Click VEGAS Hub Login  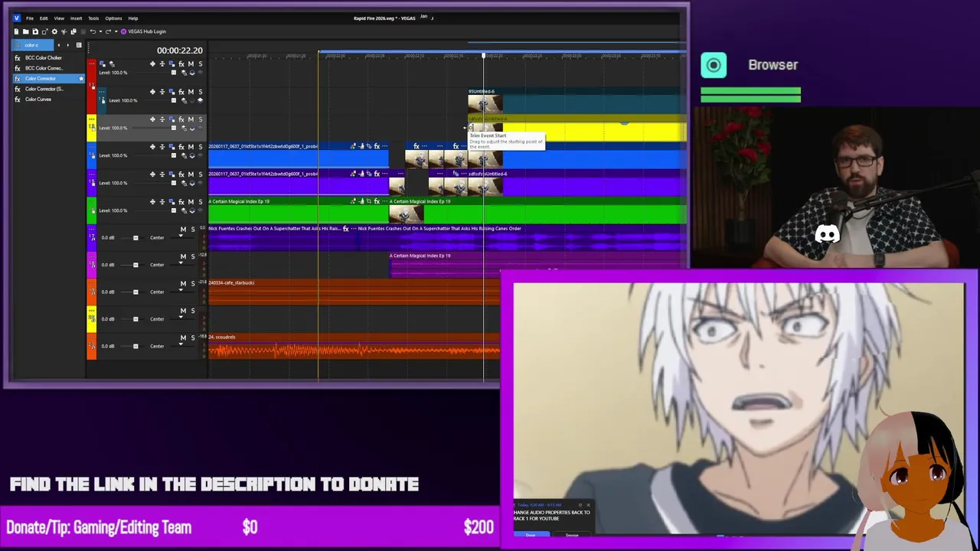[x=147, y=31]
